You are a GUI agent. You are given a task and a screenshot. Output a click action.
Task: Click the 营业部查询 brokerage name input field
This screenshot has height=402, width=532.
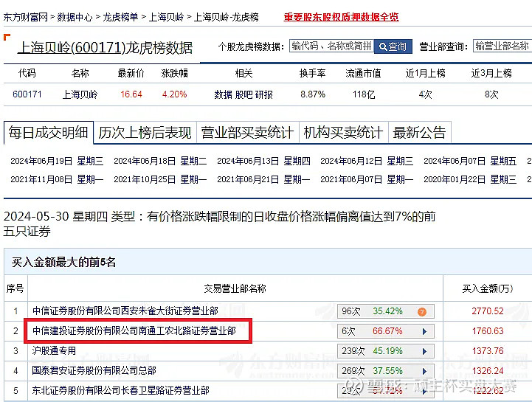pos(502,46)
